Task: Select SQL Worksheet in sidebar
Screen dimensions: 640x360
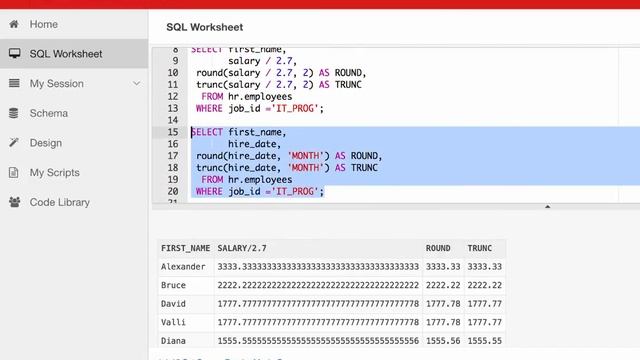Action: [x=66, y=53]
